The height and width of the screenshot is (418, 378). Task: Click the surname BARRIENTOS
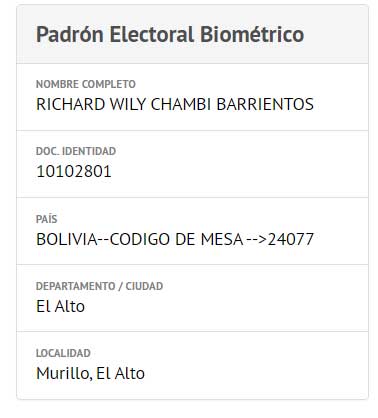(265, 104)
